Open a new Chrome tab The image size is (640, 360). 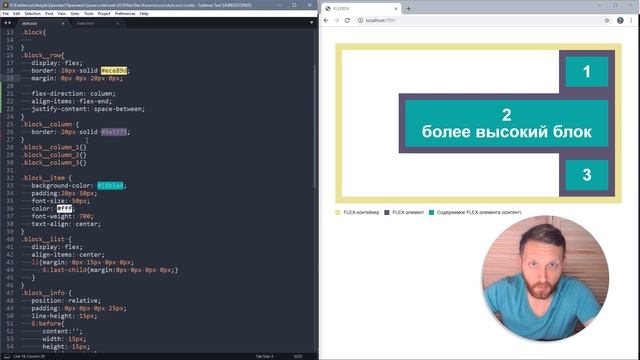(x=408, y=8)
